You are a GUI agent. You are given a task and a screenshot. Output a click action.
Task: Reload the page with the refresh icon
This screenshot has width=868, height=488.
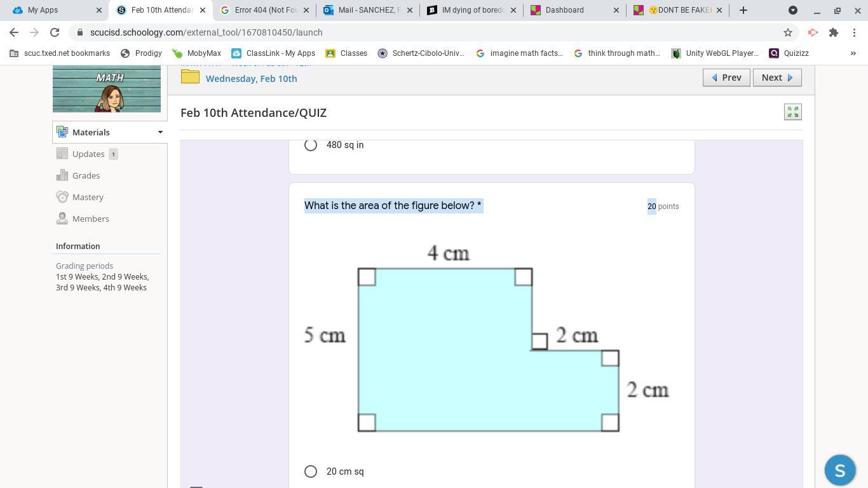[x=55, y=32]
